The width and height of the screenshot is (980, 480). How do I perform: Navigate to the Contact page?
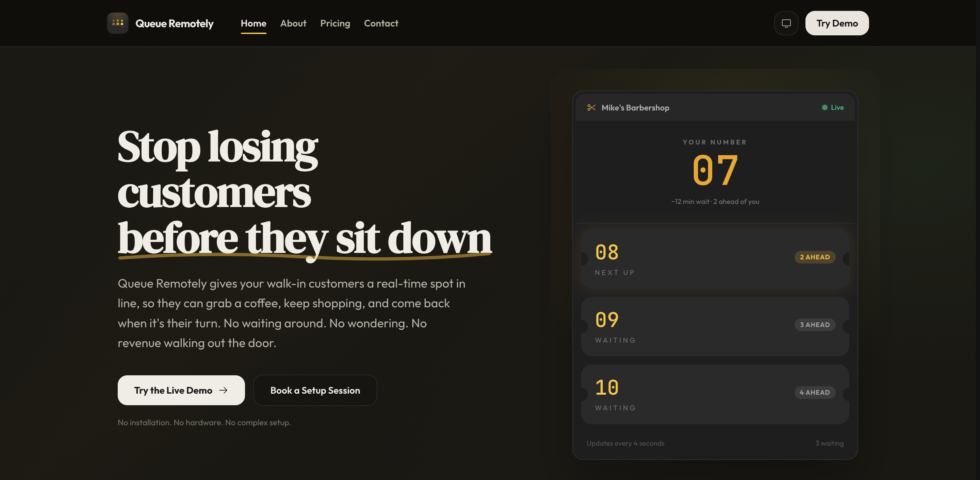[381, 23]
